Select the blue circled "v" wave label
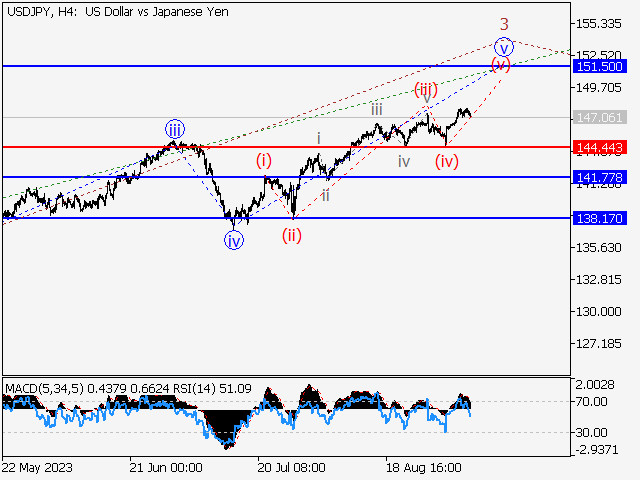This screenshot has width=640, height=480. (x=504, y=47)
